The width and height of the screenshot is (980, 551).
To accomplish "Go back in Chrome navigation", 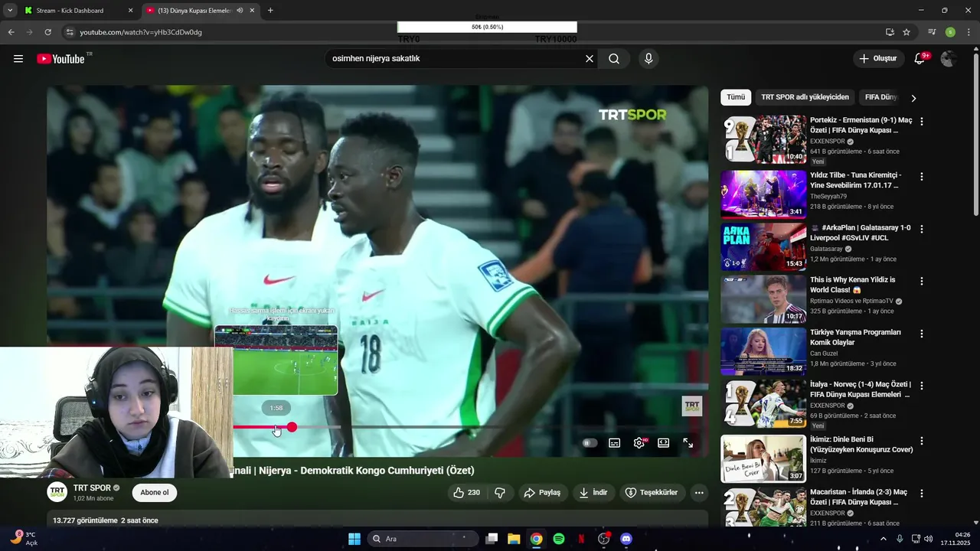I will pyautogui.click(x=11, y=32).
